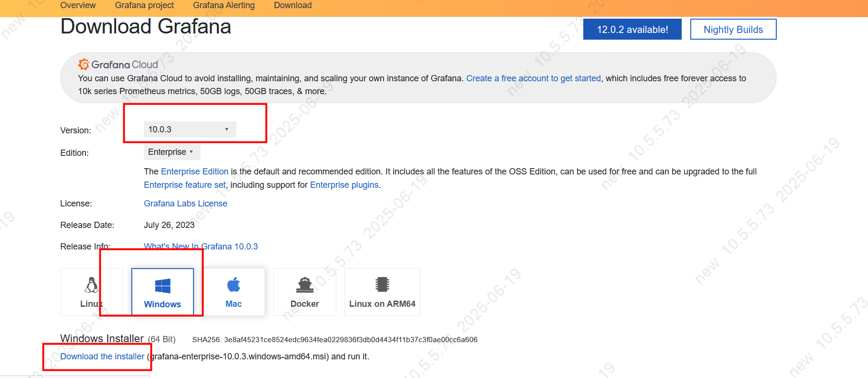Click the Grafana Cloud logo icon
The height and width of the screenshot is (378, 868).
[x=84, y=64]
